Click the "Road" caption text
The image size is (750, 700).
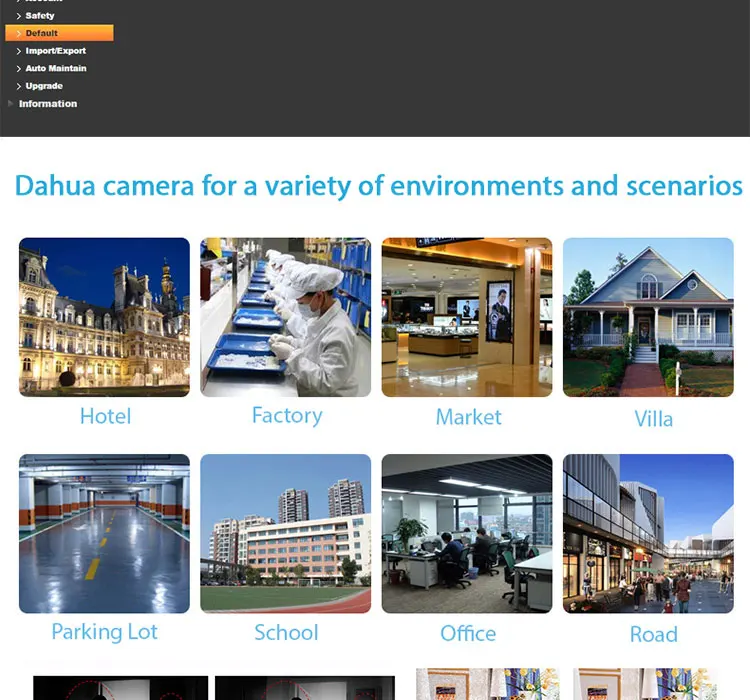point(653,634)
